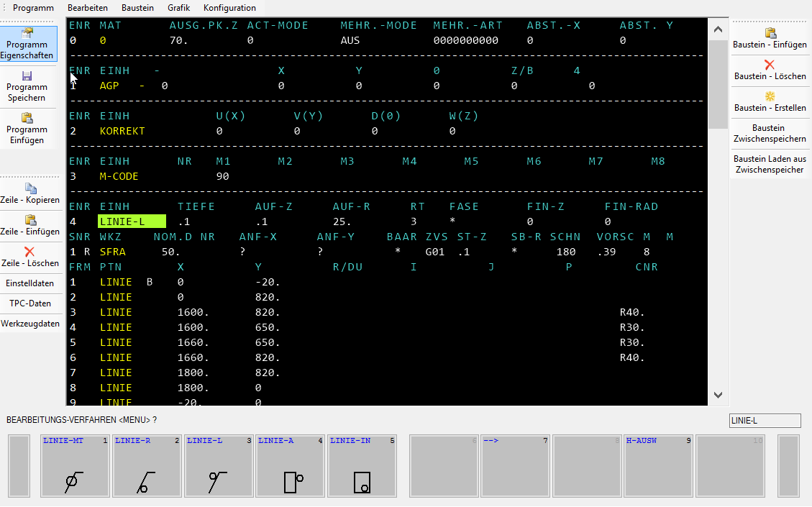Viewport: 812px width, 507px height.
Task: Click empty function key 10
Action: click(730, 466)
